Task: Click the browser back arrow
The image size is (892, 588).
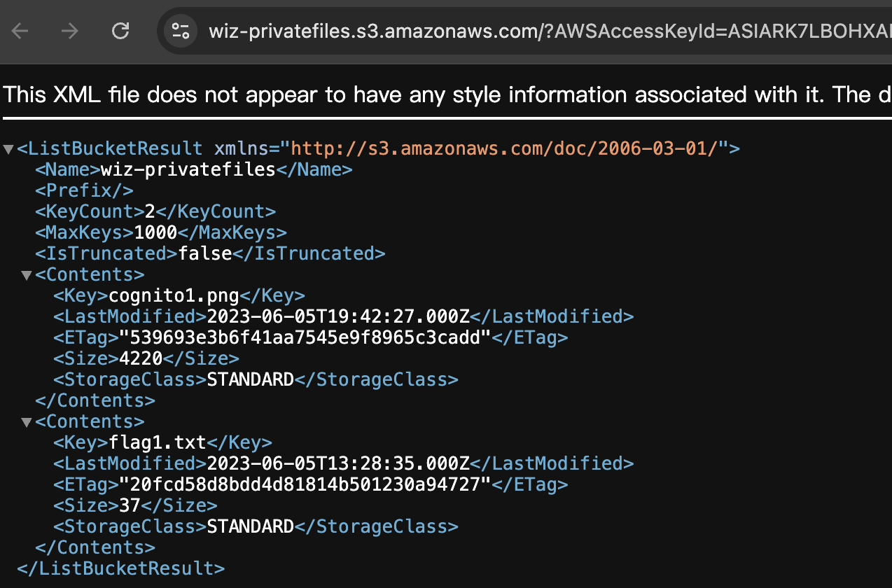Action: tap(20, 31)
